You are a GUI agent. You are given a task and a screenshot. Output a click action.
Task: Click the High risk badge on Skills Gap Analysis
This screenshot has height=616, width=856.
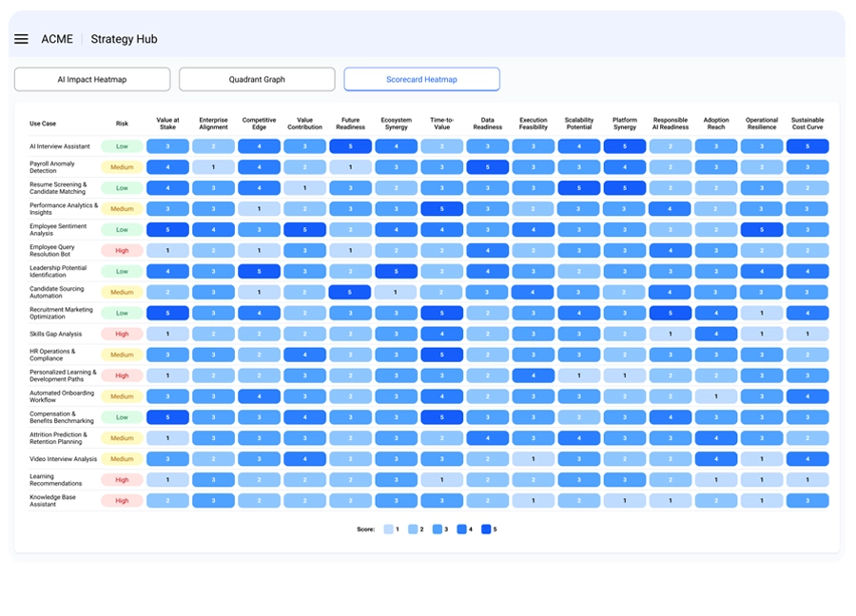point(120,334)
